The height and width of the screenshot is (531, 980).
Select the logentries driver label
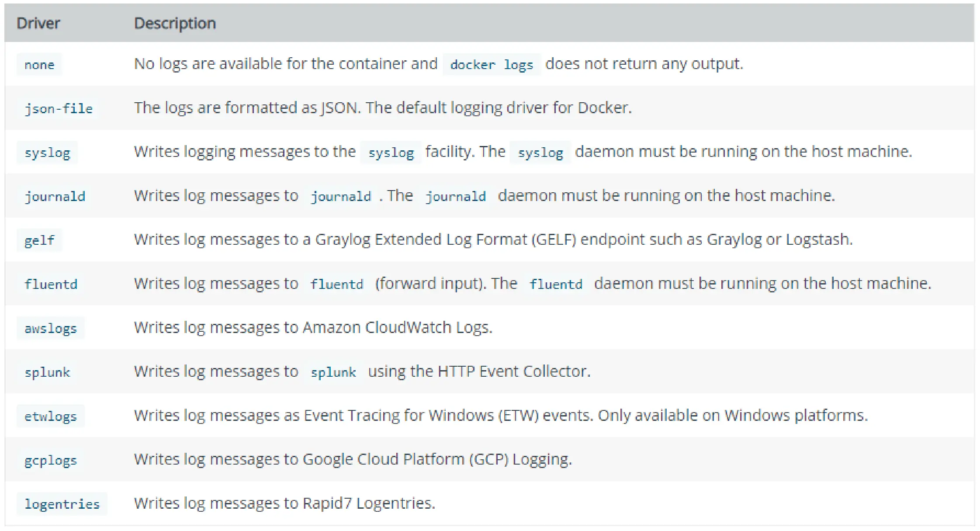click(x=62, y=504)
